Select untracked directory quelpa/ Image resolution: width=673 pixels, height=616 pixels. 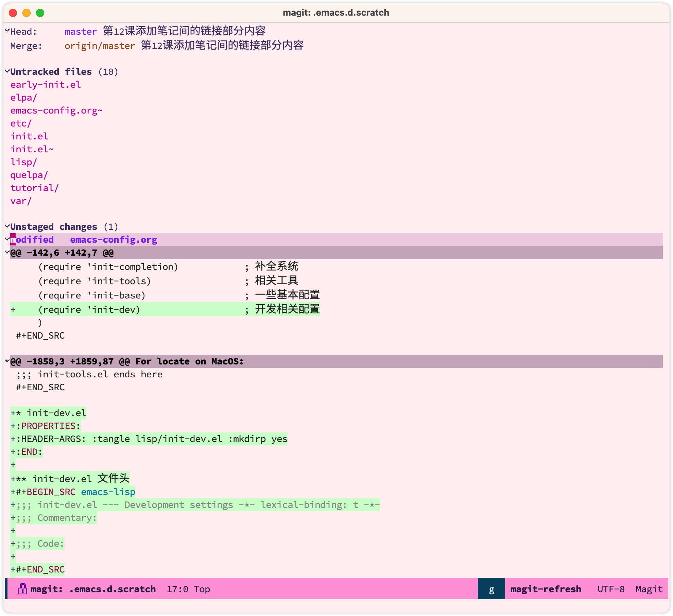tap(29, 175)
